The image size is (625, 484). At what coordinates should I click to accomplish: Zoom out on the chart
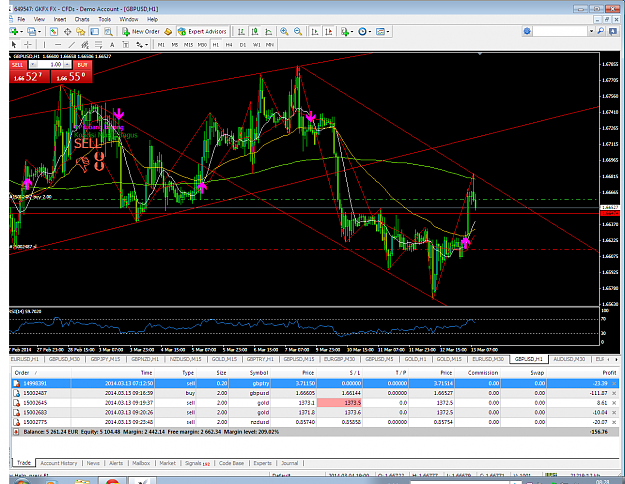click(298, 31)
